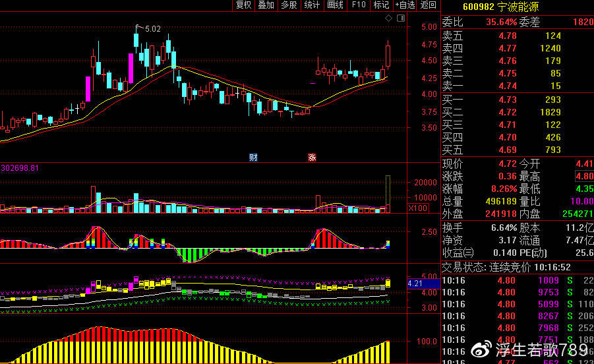
Task: Click the diamond marker icon above the chart
Action: [x=388, y=17]
